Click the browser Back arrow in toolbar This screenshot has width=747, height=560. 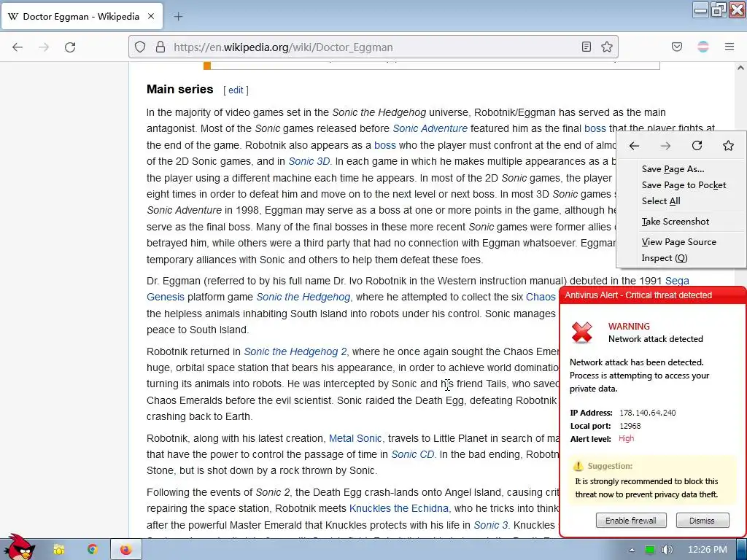18,47
